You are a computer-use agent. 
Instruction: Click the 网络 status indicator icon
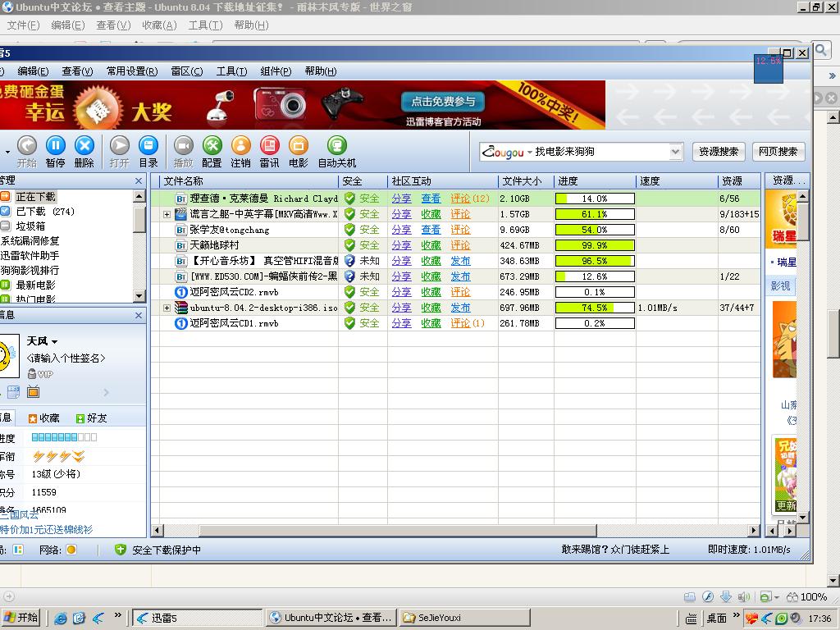pos(71,550)
